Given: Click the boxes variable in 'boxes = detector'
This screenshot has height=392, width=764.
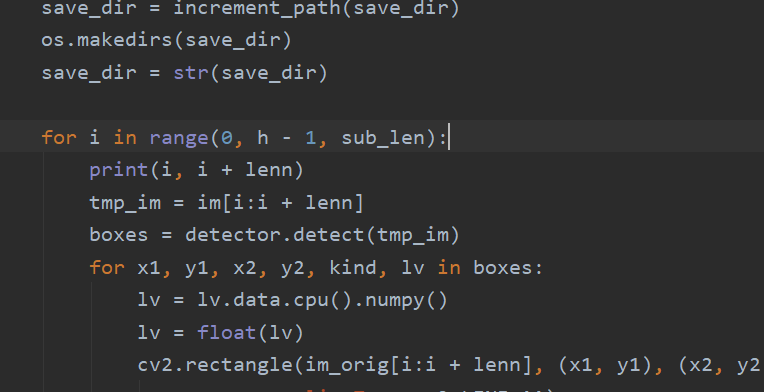Looking at the screenshot, I should pyautogui.click(x=119, y=235).
